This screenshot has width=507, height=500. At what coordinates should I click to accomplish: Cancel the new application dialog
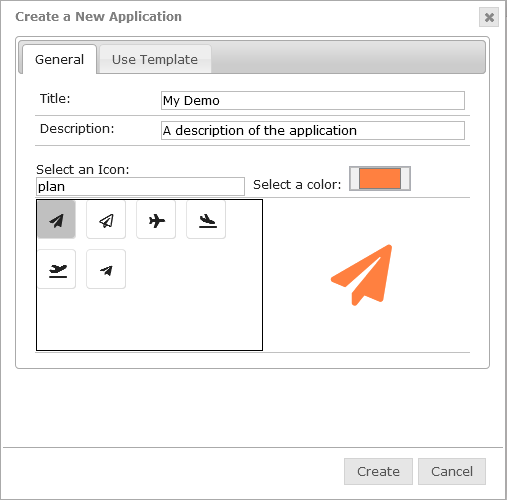[452, 471]
